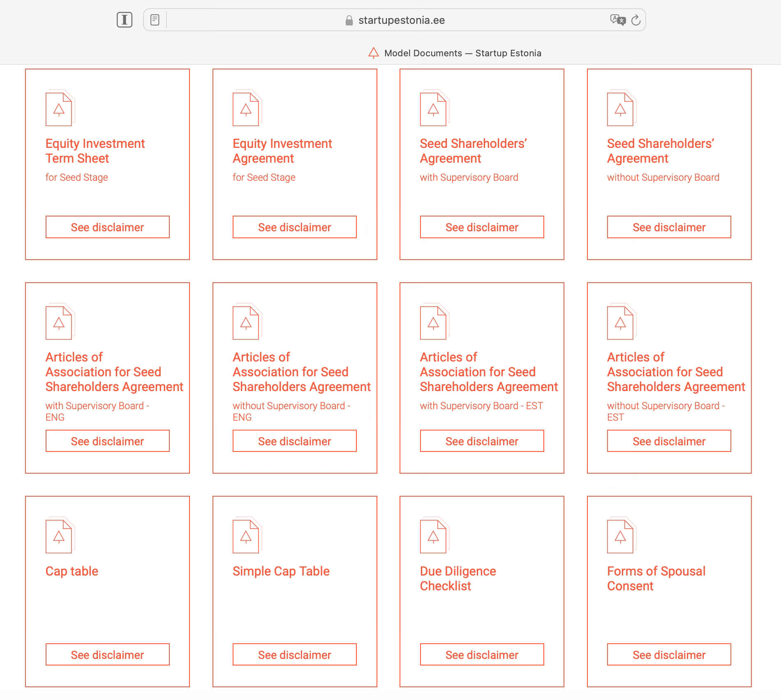The width and height of the screenshot is (781, 700).
Task: Click the padlock icon in address bar
Action: [349, 20]
